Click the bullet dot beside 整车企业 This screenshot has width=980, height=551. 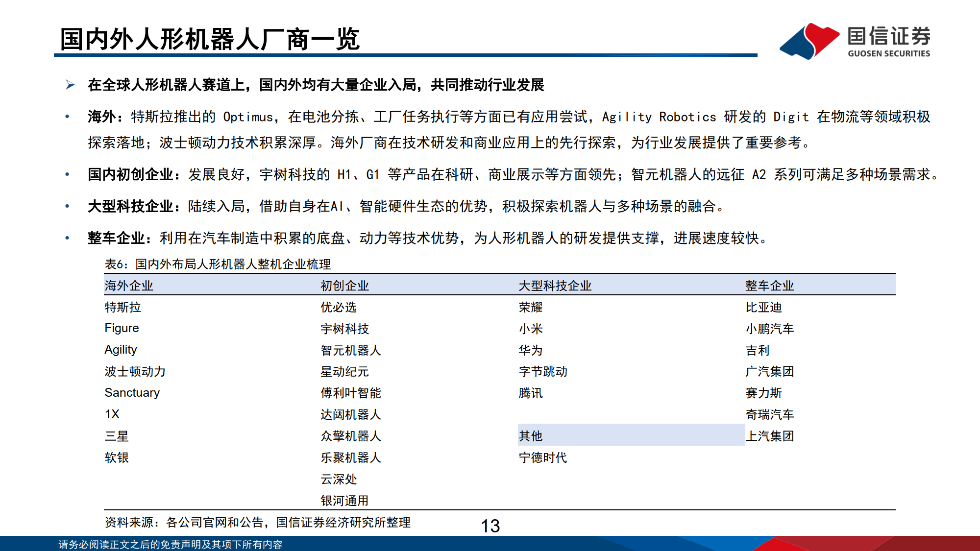pos(68,239)
